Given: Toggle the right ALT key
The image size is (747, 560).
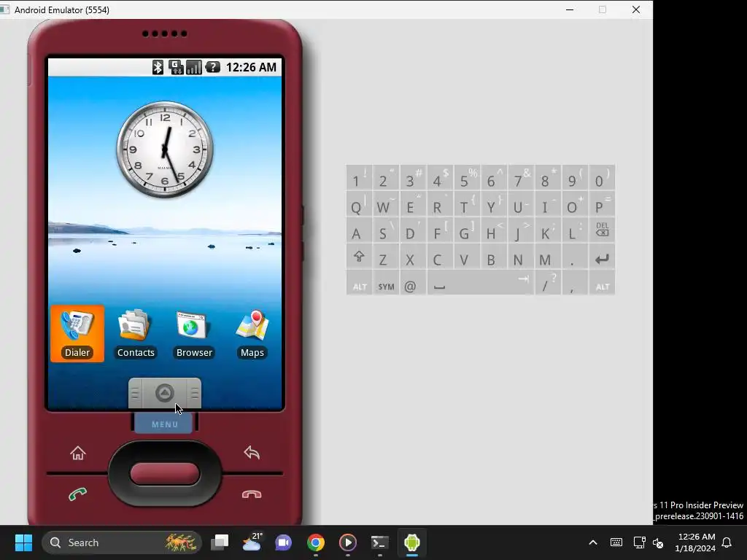Looking at the screenshot, I should 602,283.
